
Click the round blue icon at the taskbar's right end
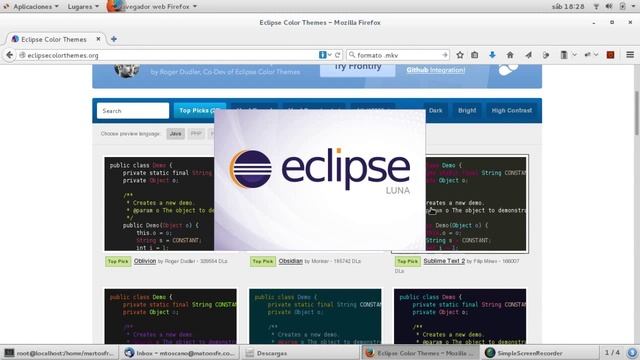632,353
